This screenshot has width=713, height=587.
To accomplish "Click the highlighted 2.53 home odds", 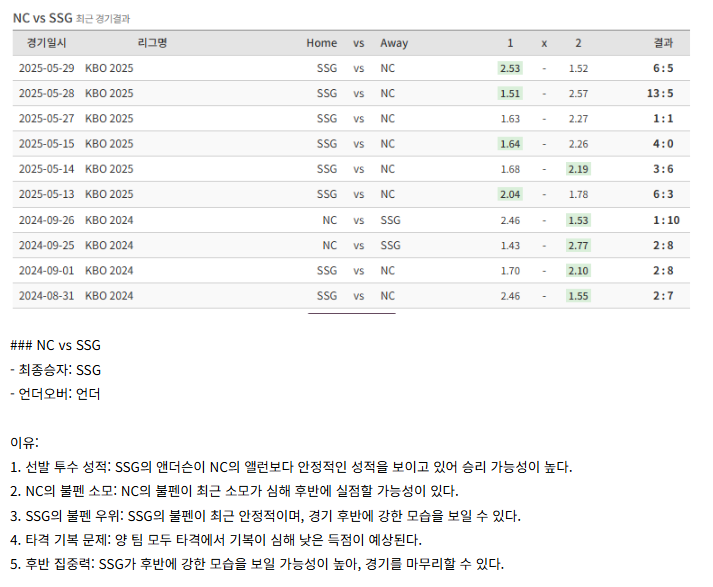I will [x=510, y=68].
